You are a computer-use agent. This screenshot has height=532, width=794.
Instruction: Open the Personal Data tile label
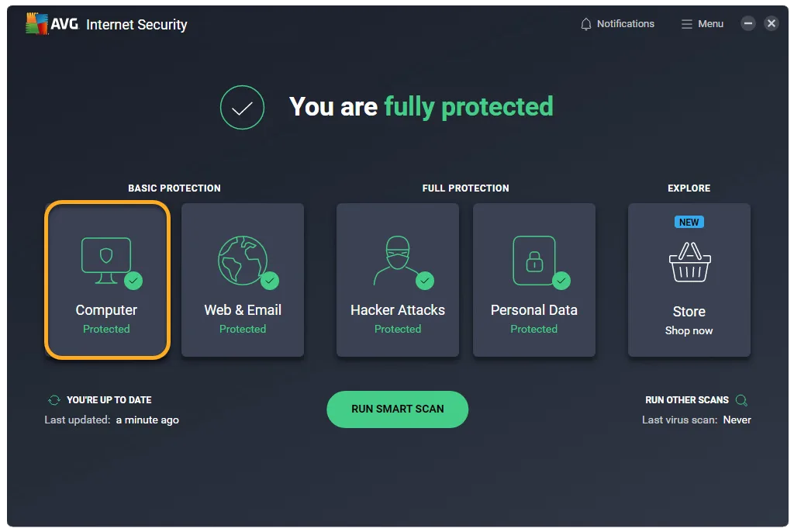click(534, 310)
